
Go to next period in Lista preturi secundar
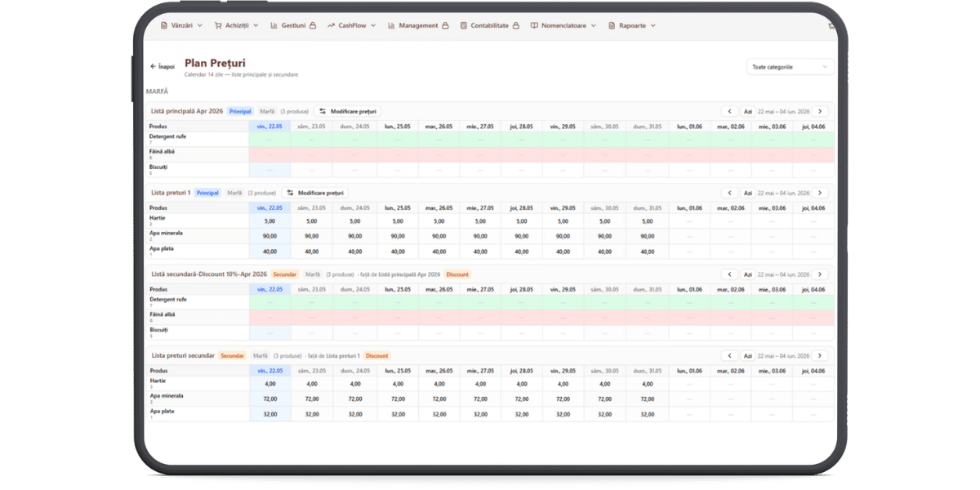(x=821, y=355)
